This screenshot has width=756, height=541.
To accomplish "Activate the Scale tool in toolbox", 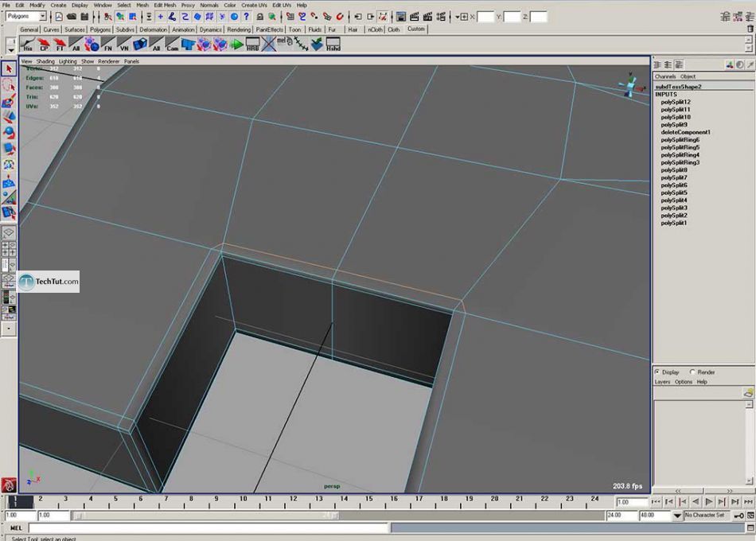I will coord(9,149).
